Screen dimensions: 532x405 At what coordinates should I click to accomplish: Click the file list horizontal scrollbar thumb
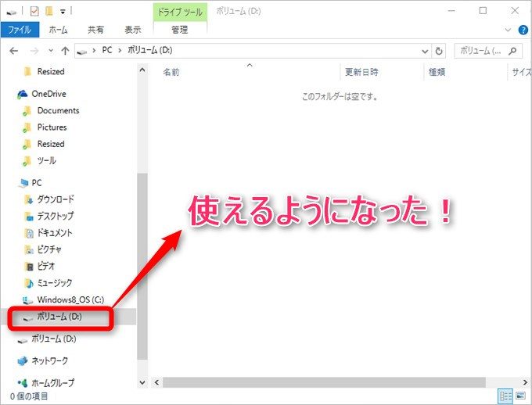[x=324, y=382]
